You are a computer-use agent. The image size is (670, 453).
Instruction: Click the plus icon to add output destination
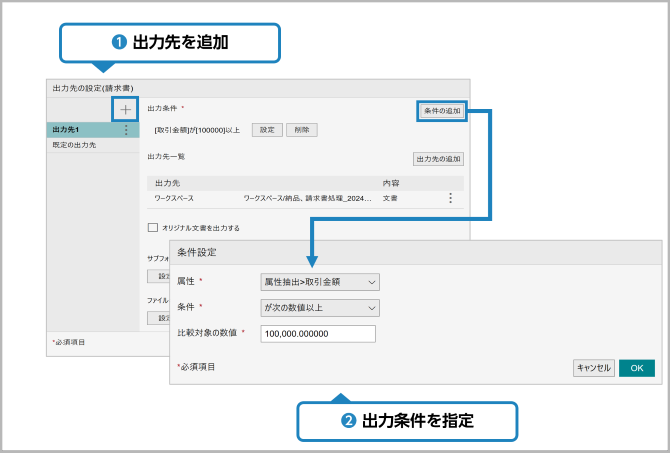tap(125, 110)
